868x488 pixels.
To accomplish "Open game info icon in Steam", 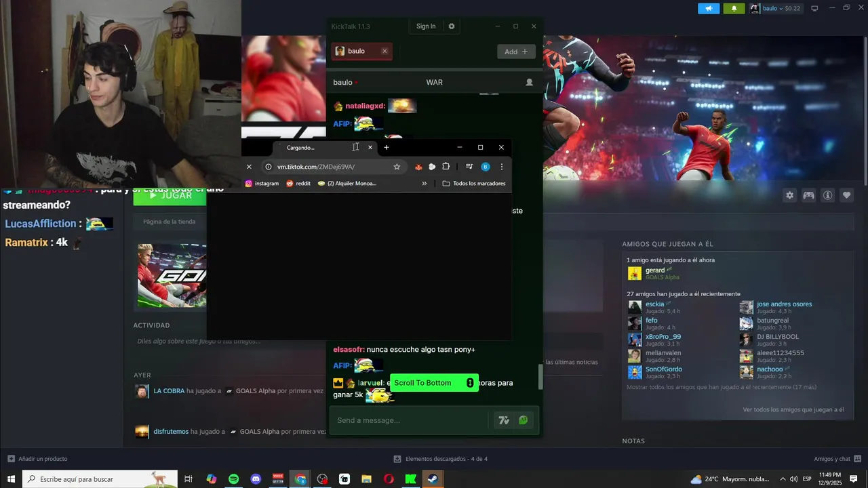I will pos(827,195).
